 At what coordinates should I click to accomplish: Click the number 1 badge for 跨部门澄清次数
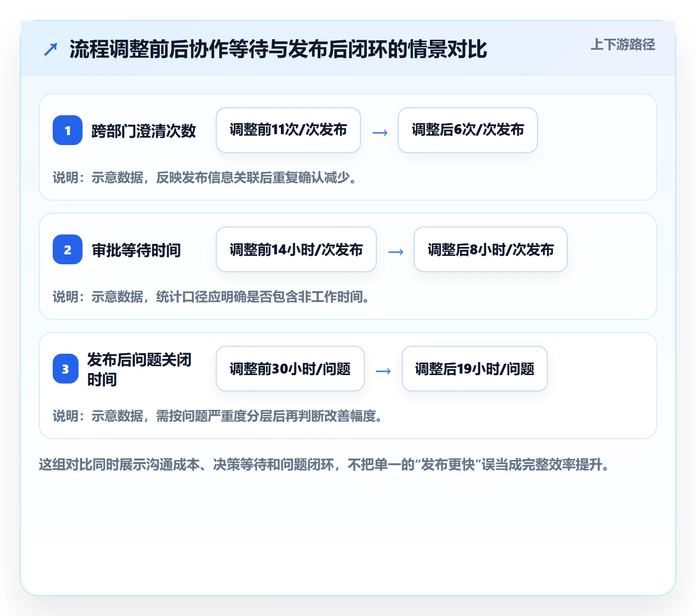pos(68,130)
